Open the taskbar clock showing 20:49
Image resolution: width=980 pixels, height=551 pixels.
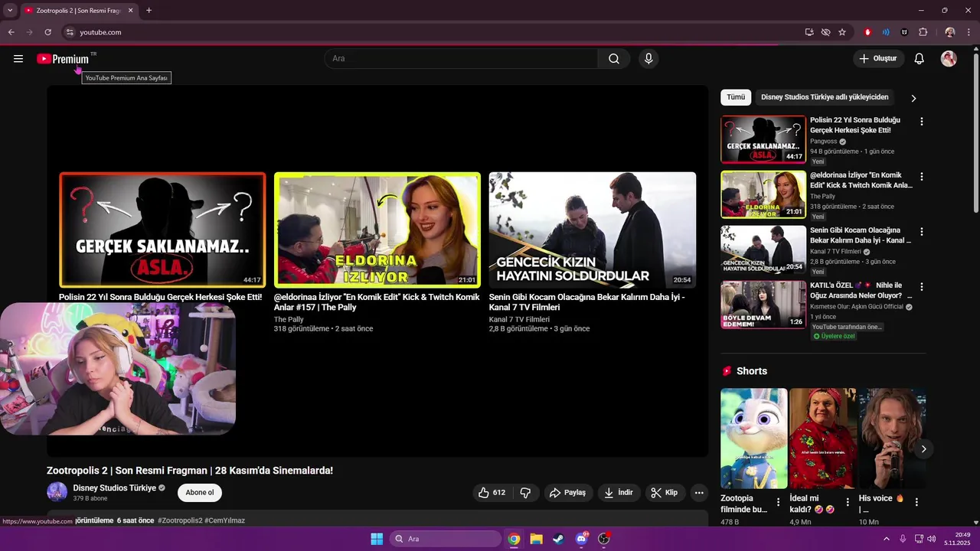pyautogui.click(x=956, y=539)
